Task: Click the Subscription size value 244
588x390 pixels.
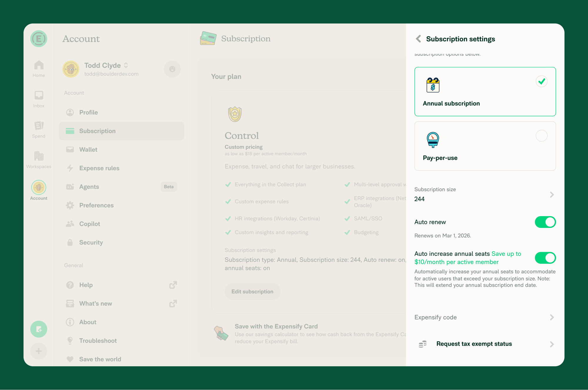Action: point(420,199)
